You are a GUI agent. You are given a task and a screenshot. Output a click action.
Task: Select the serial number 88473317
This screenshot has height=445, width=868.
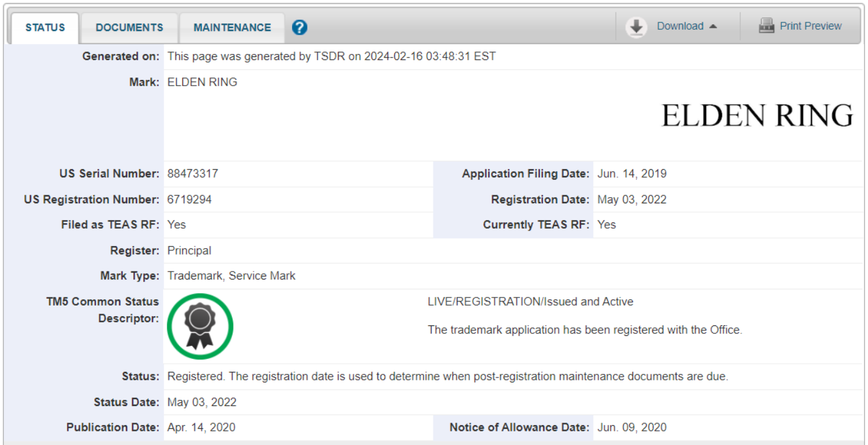coord(193,174)
